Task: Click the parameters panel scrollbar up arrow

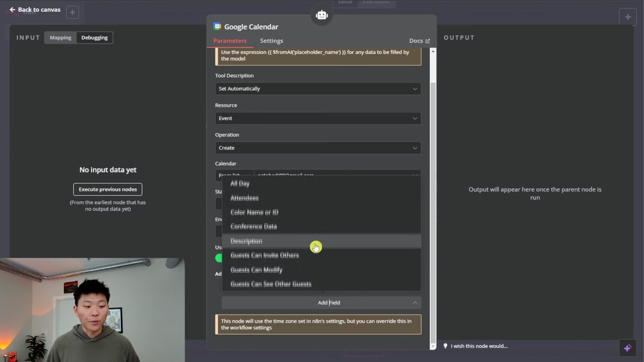Action: (433, 51)
